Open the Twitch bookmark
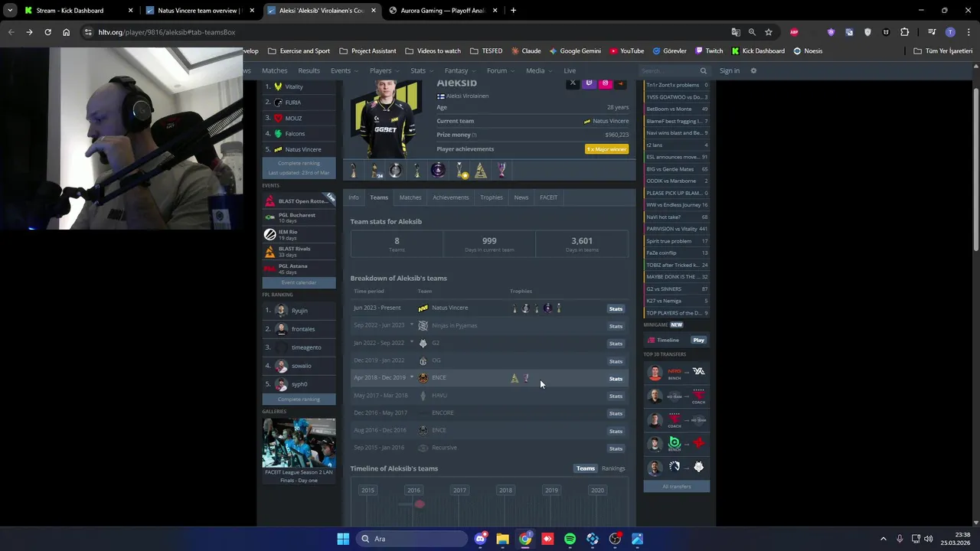The height and width of the screenshot is (551, 980). 709,51
